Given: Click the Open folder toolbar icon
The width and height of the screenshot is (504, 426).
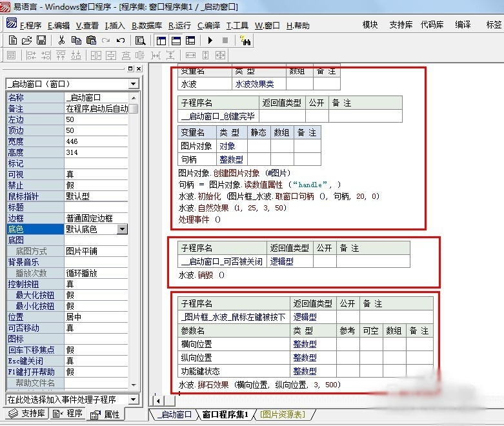Looking at the screenshot, I should (27, 40).
